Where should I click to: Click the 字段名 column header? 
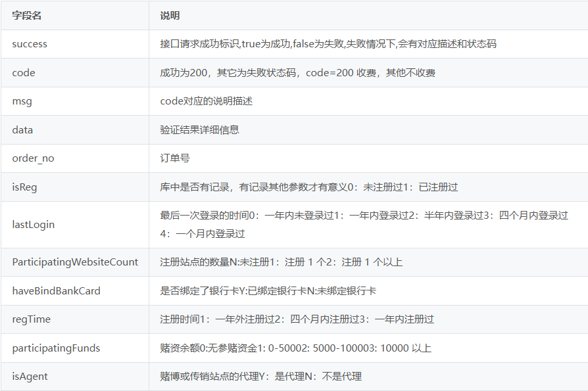point(27,16)
